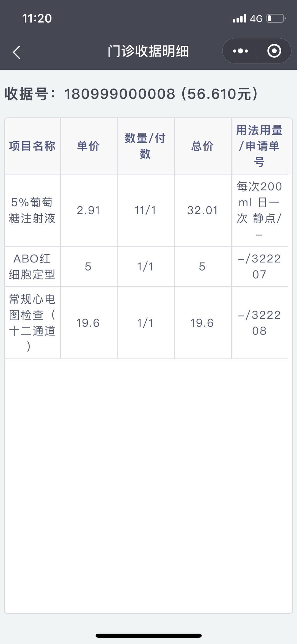Tap the 5%葡萄糖注射液 item name

[x=32, y=210]
